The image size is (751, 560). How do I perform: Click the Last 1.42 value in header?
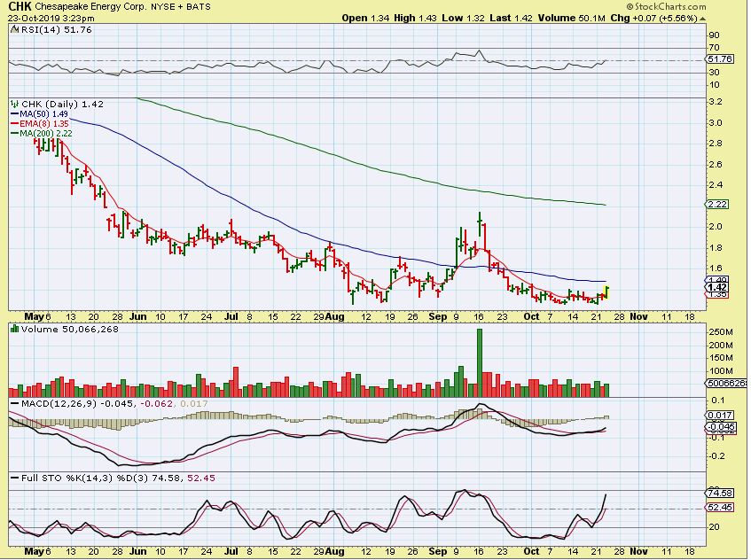(x=511, y=19)
